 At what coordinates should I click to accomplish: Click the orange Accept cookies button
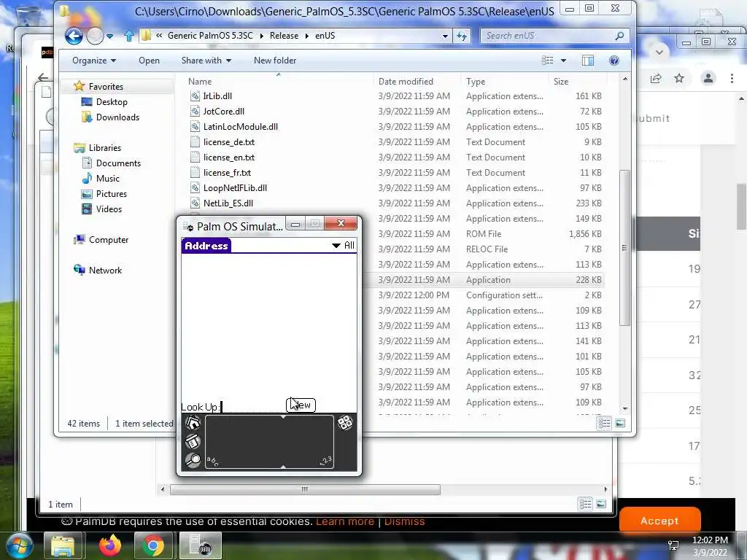click(x=659, y=521)
